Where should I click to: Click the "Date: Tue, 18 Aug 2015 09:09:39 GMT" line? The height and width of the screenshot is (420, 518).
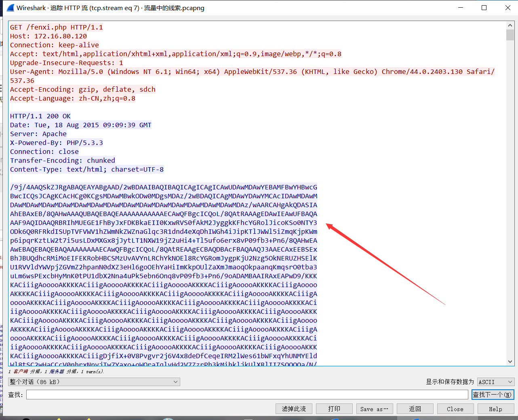tap(81, 125)
